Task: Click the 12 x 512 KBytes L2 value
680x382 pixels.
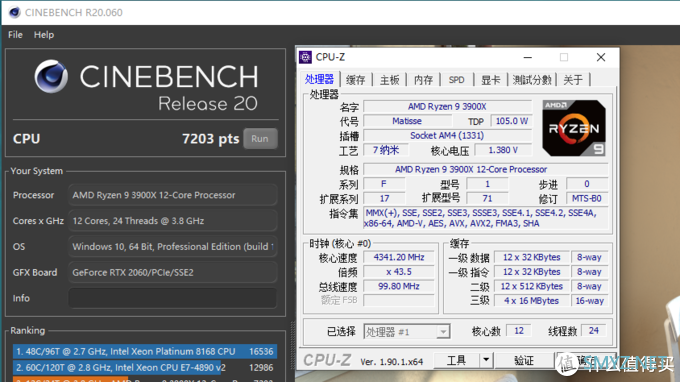Action: [x=531, y=286]
